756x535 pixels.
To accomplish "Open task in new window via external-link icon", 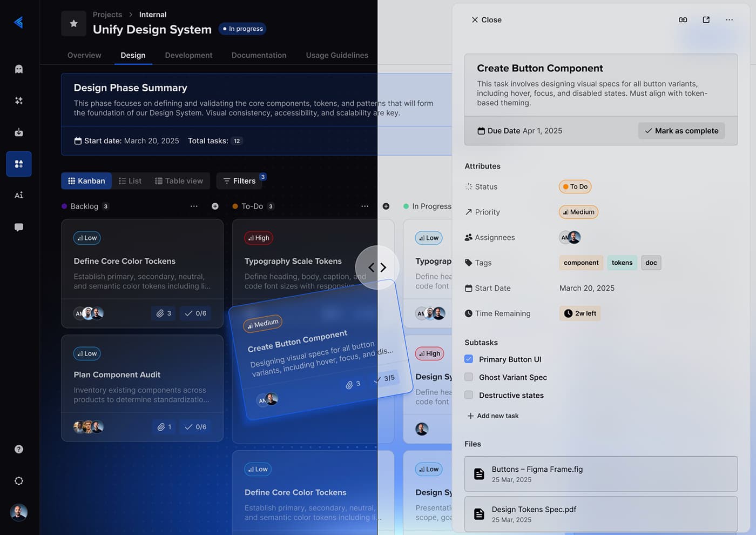I will (706, 19).
